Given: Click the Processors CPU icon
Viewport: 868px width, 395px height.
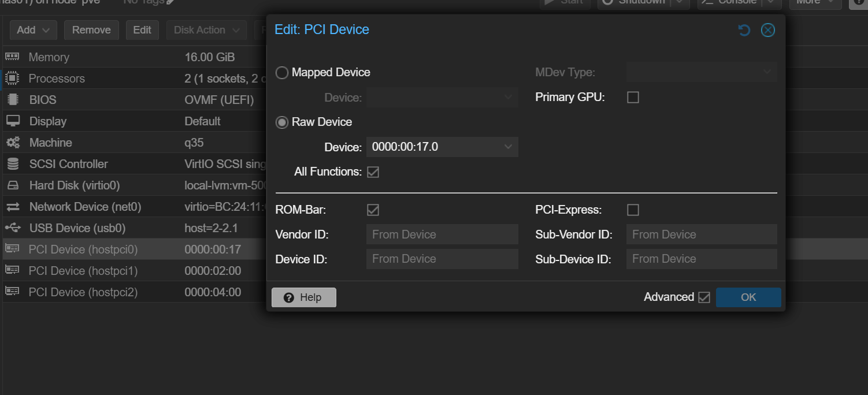Looking at the screenshot, I should (x=12, y=78).
